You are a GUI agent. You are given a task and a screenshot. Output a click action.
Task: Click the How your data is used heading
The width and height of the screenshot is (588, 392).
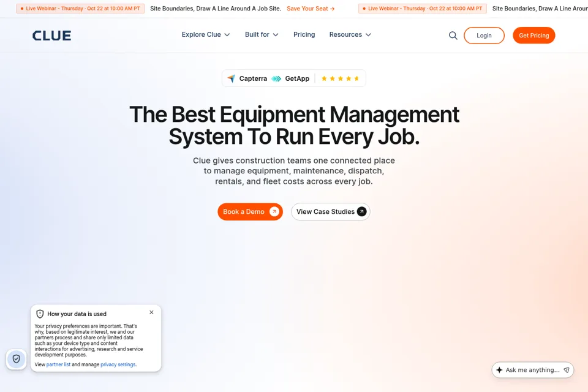point(77,314)
